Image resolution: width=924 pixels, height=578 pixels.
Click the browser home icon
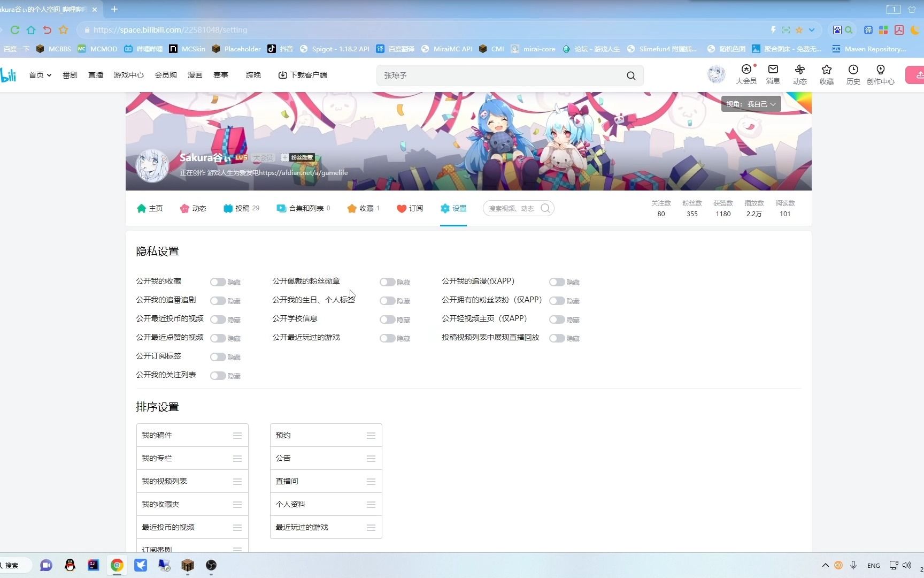[31, 30]
